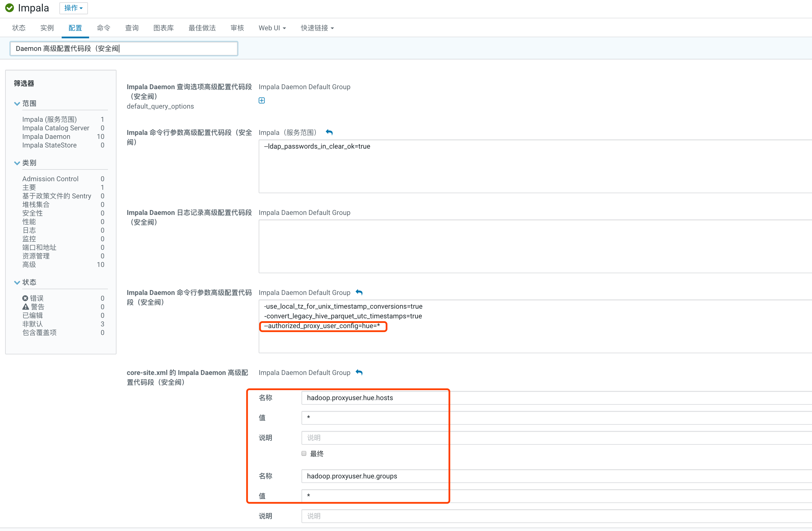Switch to the 实例 tab
Screen dimensions: 812x531
pyautogui.click(x=47, y=28)
